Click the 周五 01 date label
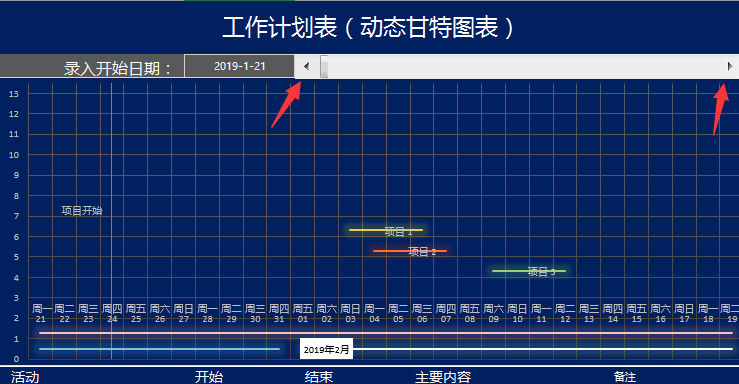The width and height of the screenshot is (739, 384). (x=303, y=313)
